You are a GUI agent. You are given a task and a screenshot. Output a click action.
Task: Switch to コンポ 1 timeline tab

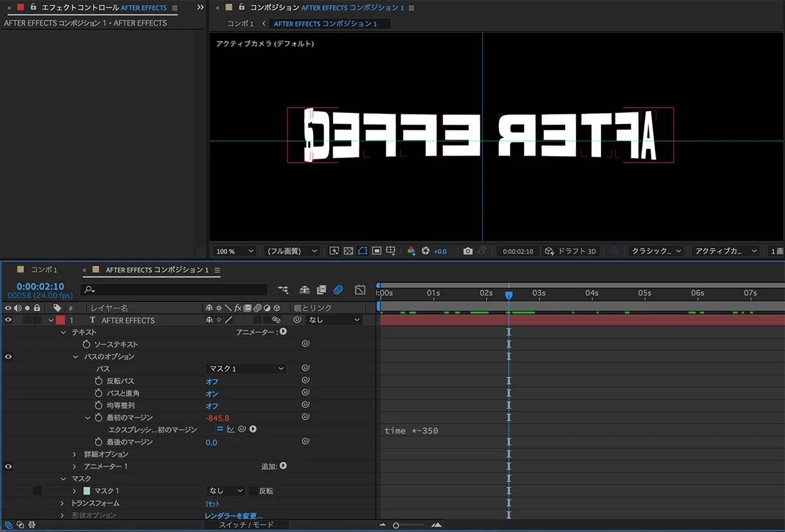pyautogui.click(x=44, y=270)
